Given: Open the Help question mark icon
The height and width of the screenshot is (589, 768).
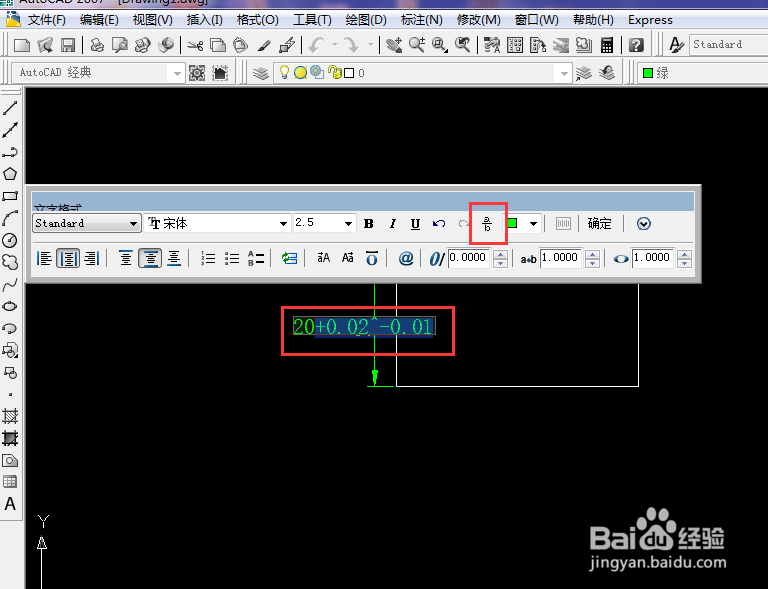Looking at the screenshot, I should point(636,46).
